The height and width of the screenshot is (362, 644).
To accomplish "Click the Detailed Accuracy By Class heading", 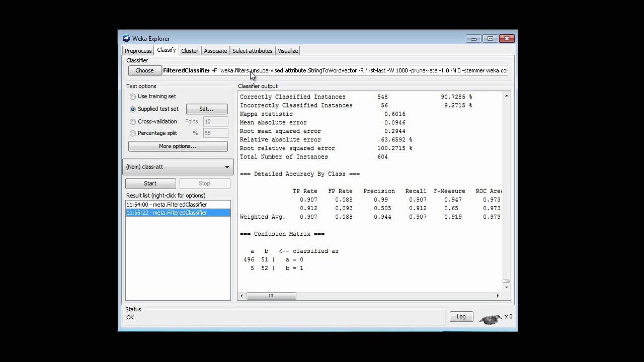I will click(x=300, y=174).
